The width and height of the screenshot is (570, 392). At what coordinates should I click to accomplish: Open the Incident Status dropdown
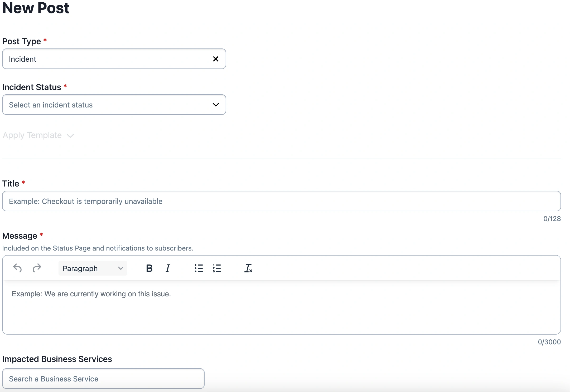tap(114, 105)
